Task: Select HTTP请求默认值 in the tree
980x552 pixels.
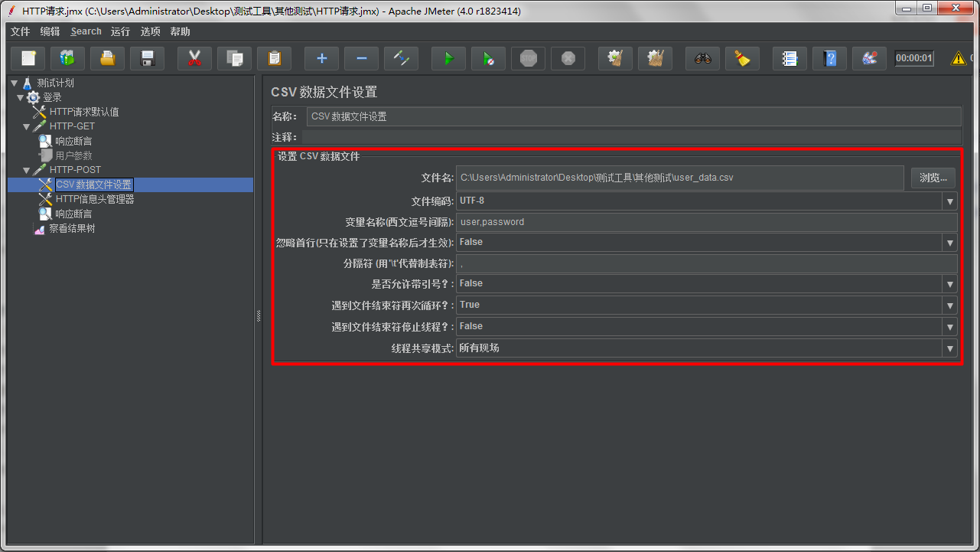Action: pos(84,112)
